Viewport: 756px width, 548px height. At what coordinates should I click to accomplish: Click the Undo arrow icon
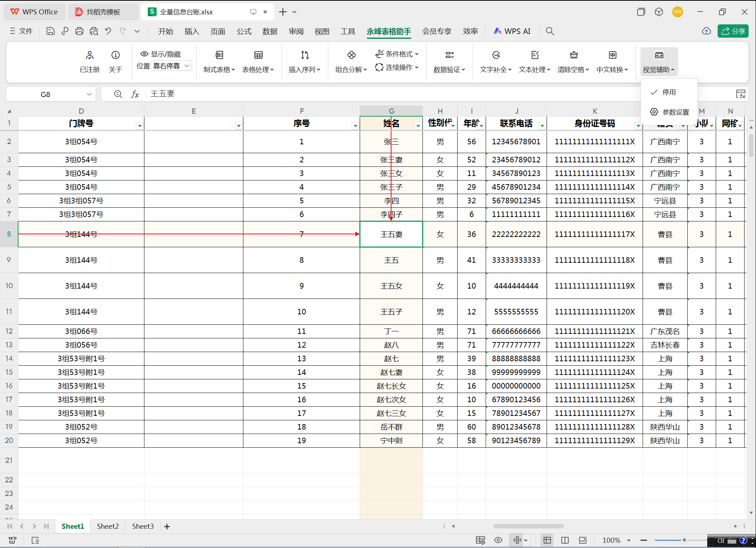[108, 31]
